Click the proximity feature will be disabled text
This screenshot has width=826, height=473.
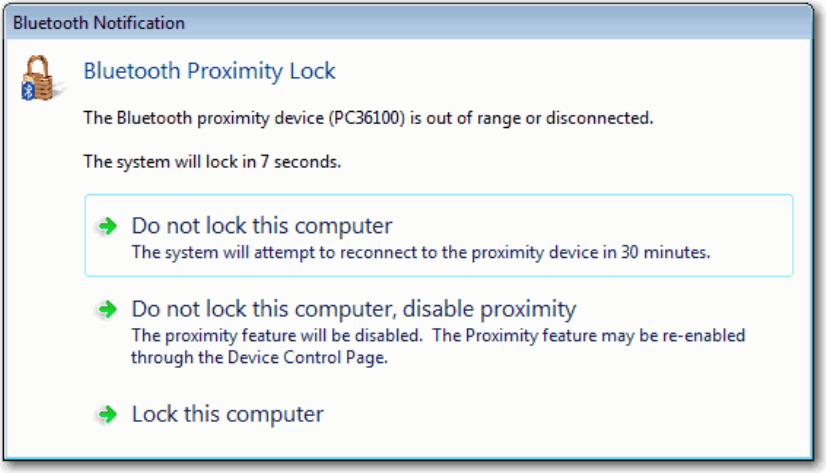tap(277, 336)
